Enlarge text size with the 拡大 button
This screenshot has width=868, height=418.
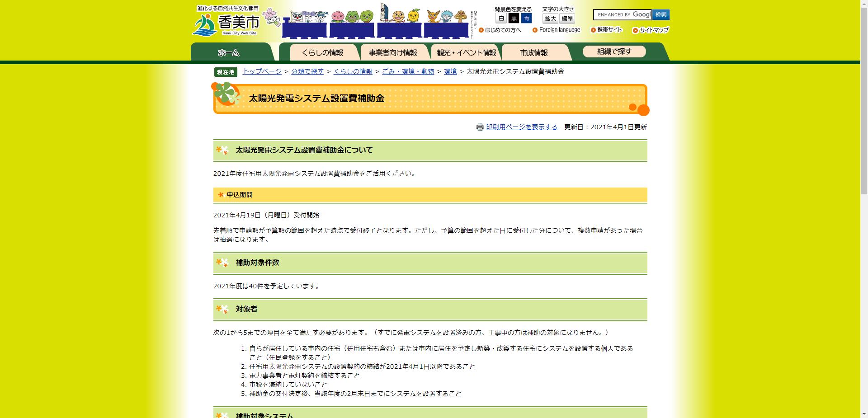549,19
